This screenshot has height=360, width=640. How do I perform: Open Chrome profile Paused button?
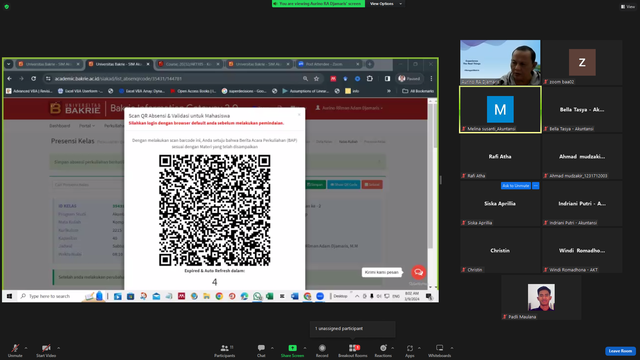[409, 78]
